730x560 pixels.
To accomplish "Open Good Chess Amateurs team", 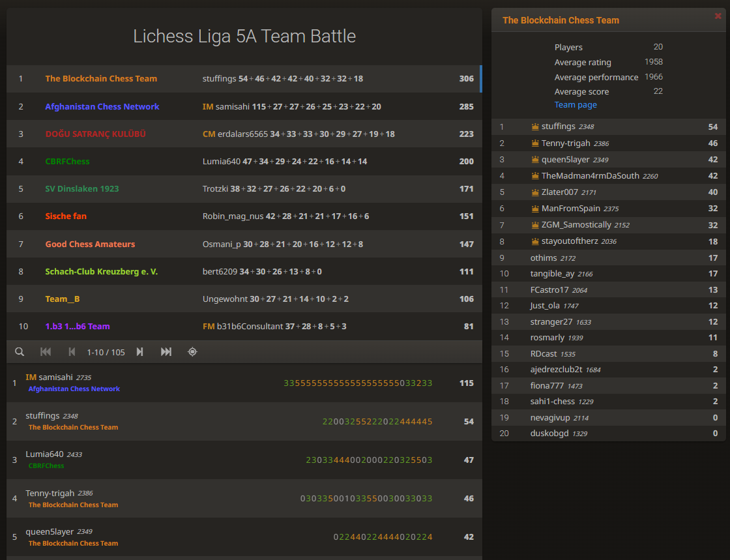I will [x=90, y=244].
